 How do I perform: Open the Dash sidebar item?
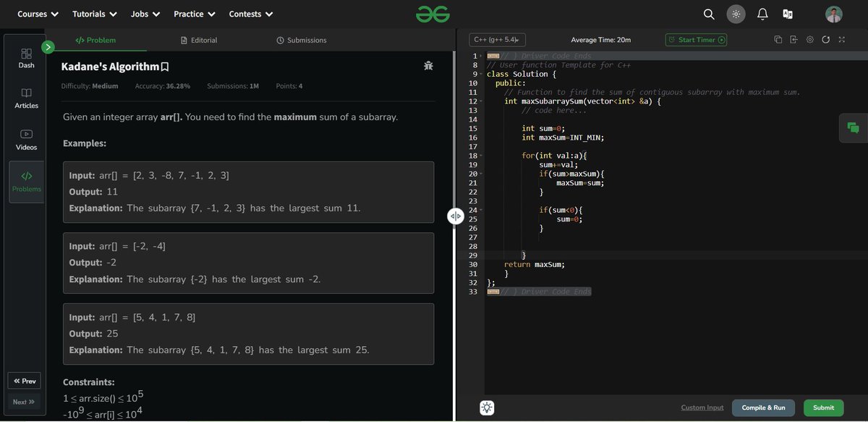[x=26, y=59]
